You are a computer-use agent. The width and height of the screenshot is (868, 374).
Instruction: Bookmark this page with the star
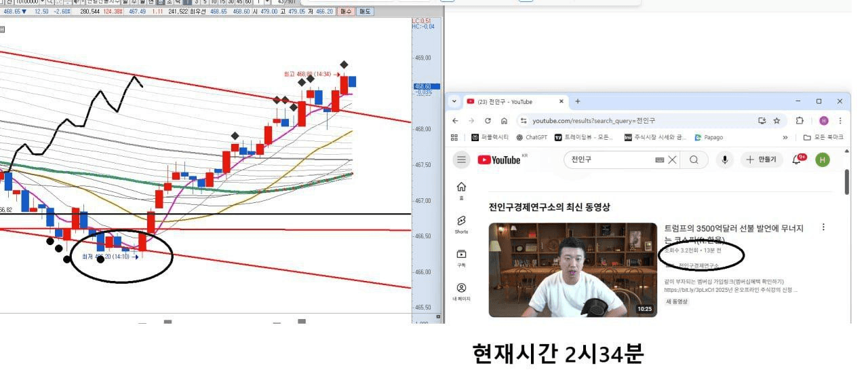[x=777, y=121]
